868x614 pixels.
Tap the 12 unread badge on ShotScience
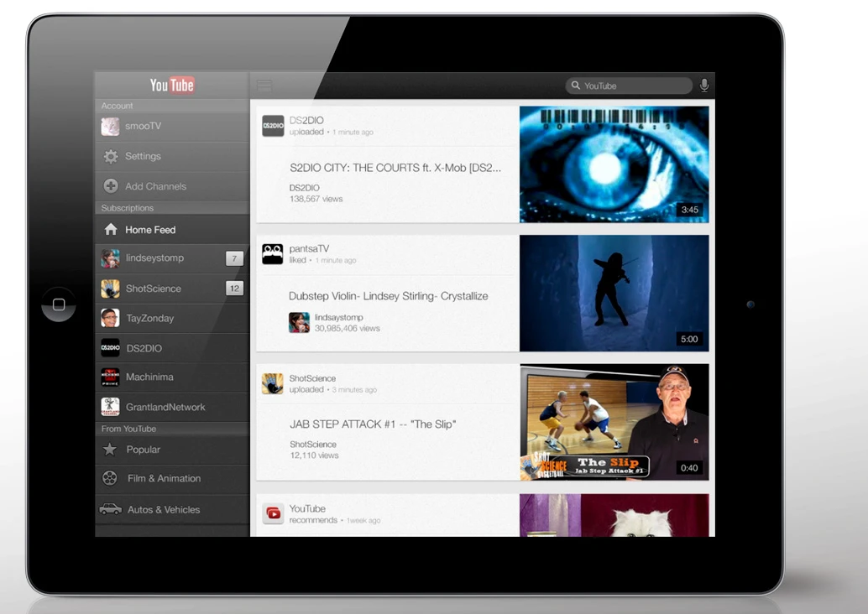tap(234, 289)
